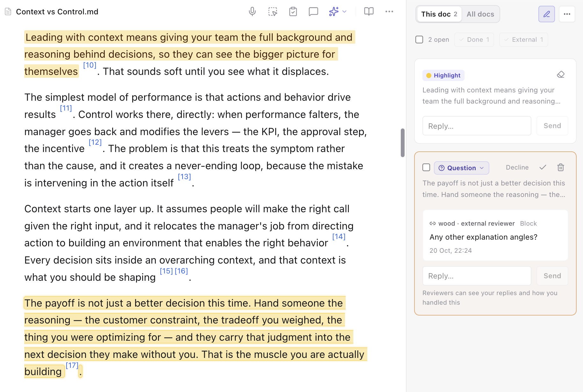This screenshot has height=392, width=583.
Task: Focus the Reply field in Question card
Action: (477, 276)
